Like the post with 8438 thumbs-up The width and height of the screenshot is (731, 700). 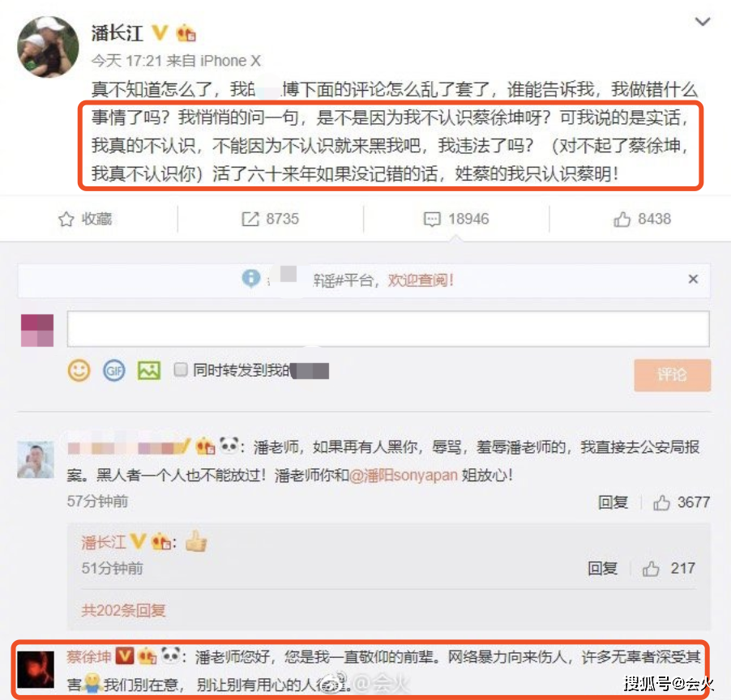coord(642,219)
